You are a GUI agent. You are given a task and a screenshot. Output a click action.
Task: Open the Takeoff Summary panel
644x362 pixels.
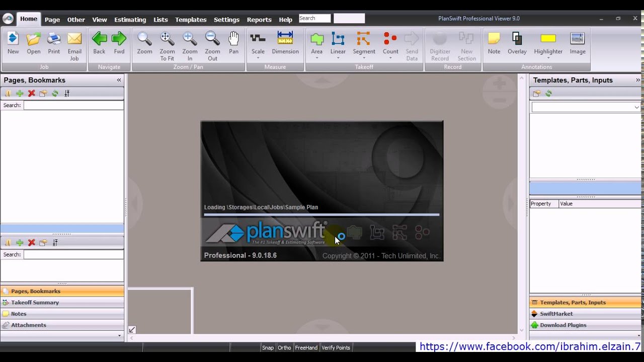click(x=62, y=302)
